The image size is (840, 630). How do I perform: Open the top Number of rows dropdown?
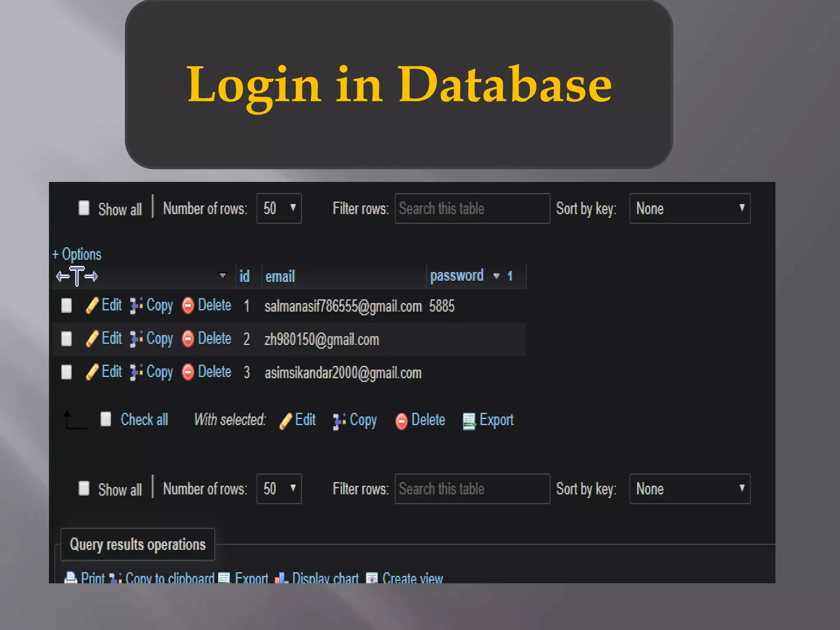click(x=279, y=208)
